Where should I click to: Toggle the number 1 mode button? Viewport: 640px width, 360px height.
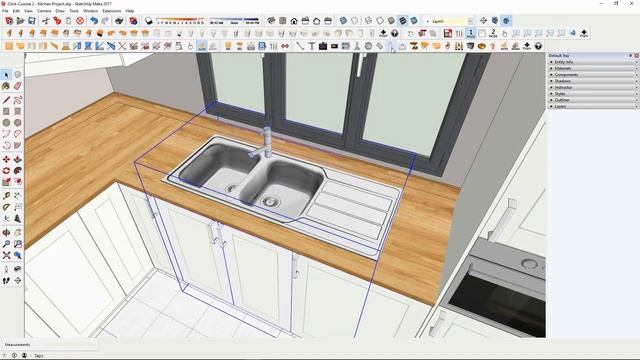[471, 33]
